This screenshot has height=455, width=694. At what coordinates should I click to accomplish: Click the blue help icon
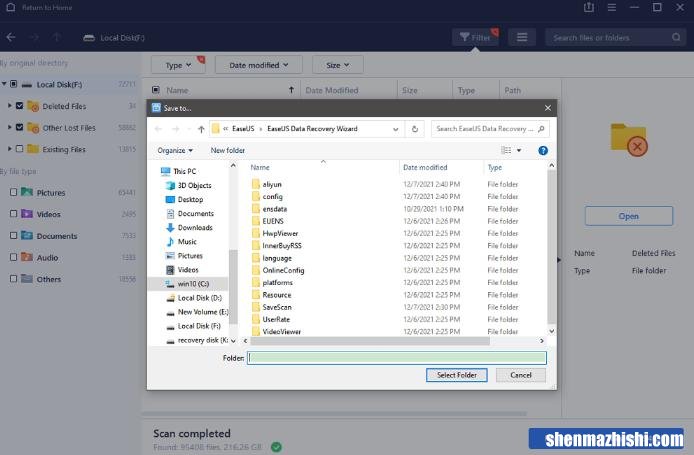pos(543,150)
